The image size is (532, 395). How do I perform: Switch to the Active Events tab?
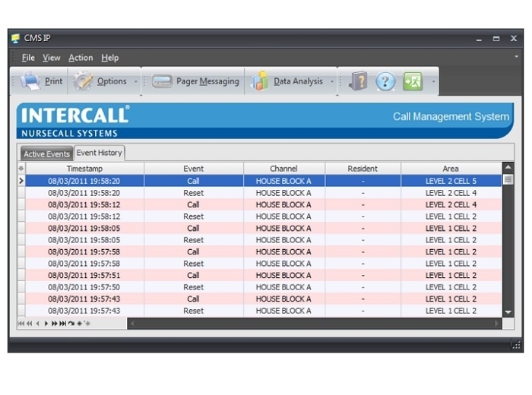[x=46, y=153]
